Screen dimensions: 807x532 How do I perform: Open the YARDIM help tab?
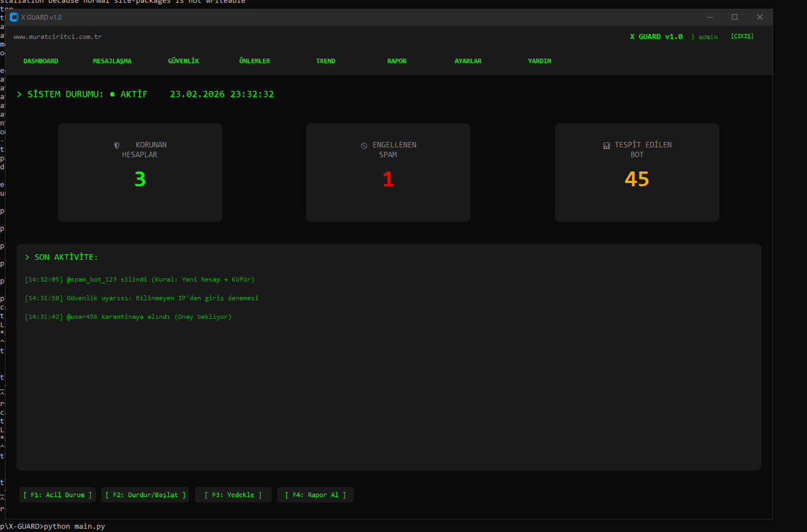(540, 61)
